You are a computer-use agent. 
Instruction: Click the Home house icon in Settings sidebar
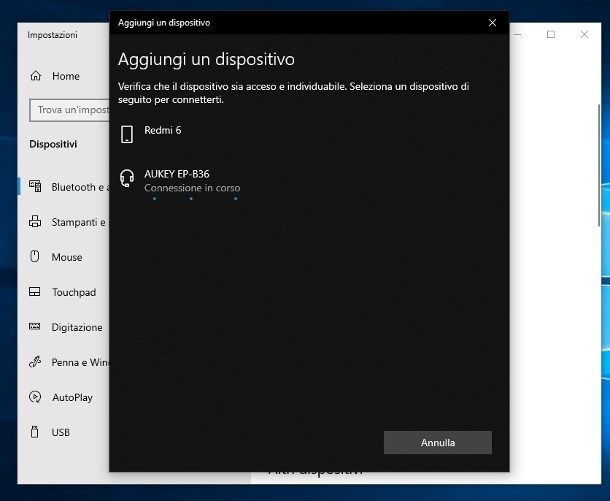pos(36,76)
